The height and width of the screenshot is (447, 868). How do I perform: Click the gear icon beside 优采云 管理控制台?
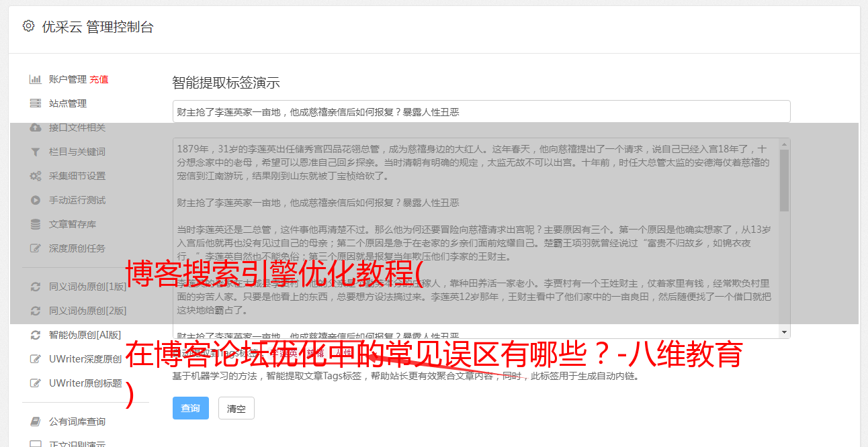pyautogui.click(x=28, y=26)
